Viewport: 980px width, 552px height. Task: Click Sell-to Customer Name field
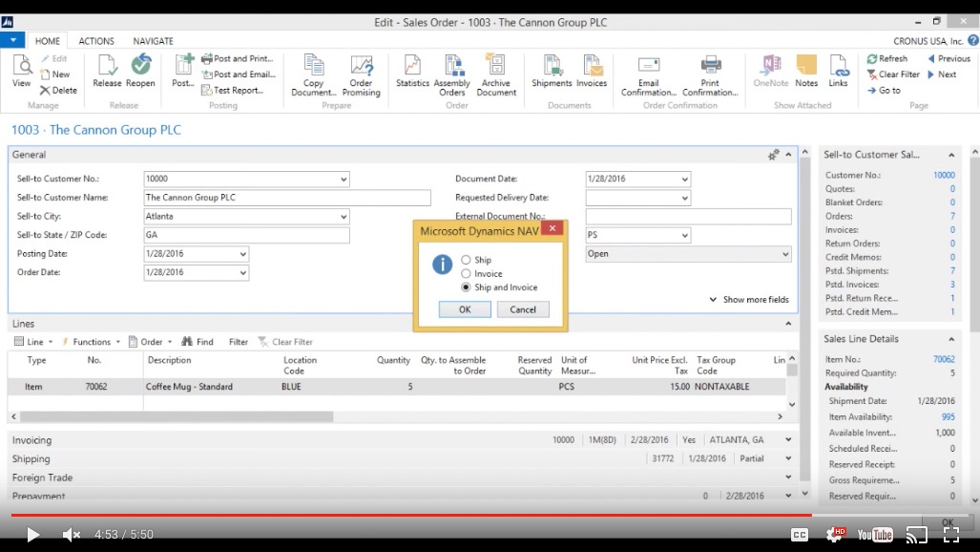click(x=287, y=198)
